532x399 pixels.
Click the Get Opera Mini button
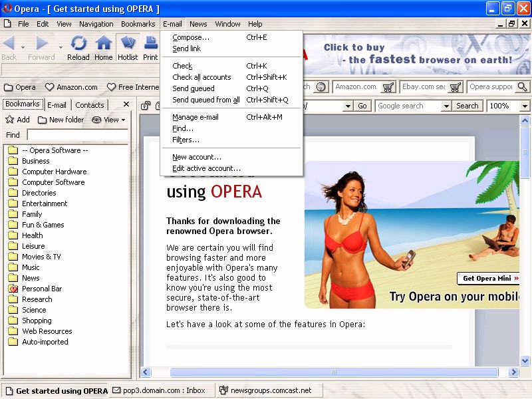click(488, 279)
